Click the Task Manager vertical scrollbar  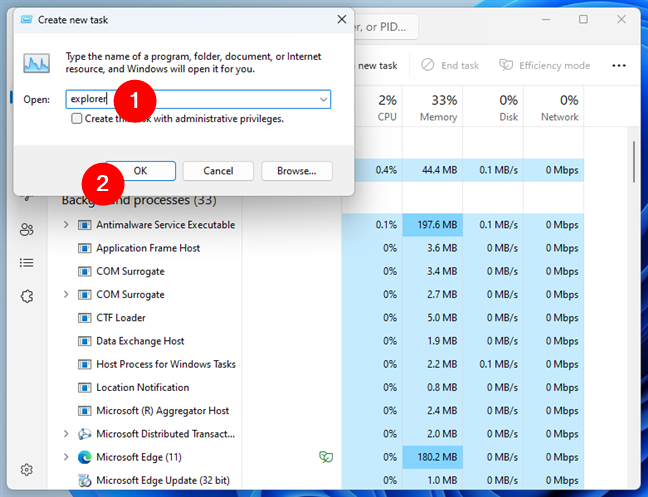(x=634, y=162)
